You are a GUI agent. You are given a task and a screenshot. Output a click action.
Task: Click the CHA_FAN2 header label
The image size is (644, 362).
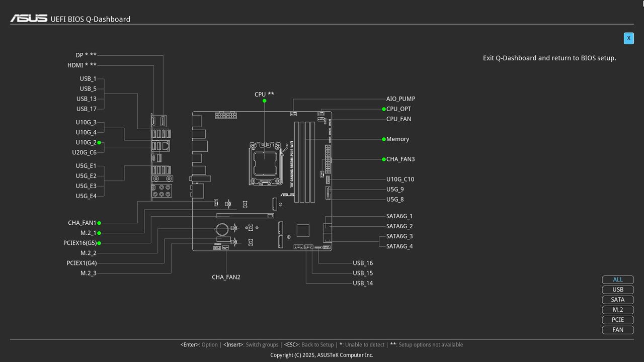226,277
